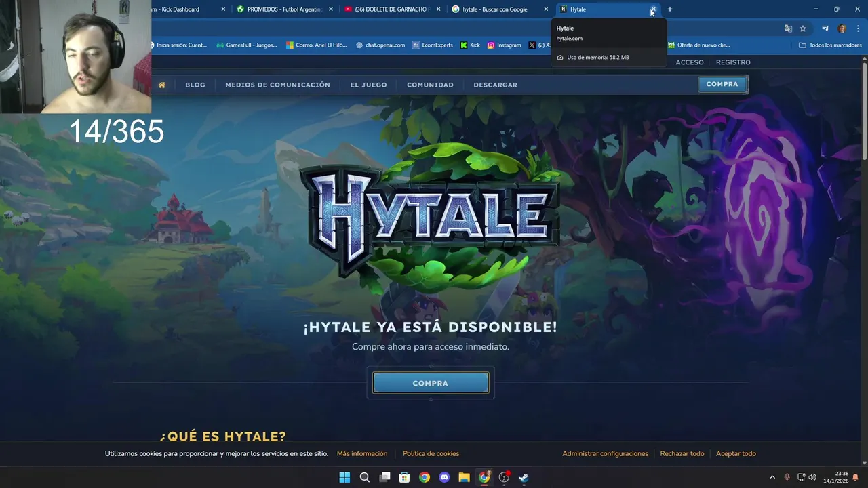Viewport: 868px width, 488px height.
Task: Open network settings tray icon
Action: (x=801, y=477)
